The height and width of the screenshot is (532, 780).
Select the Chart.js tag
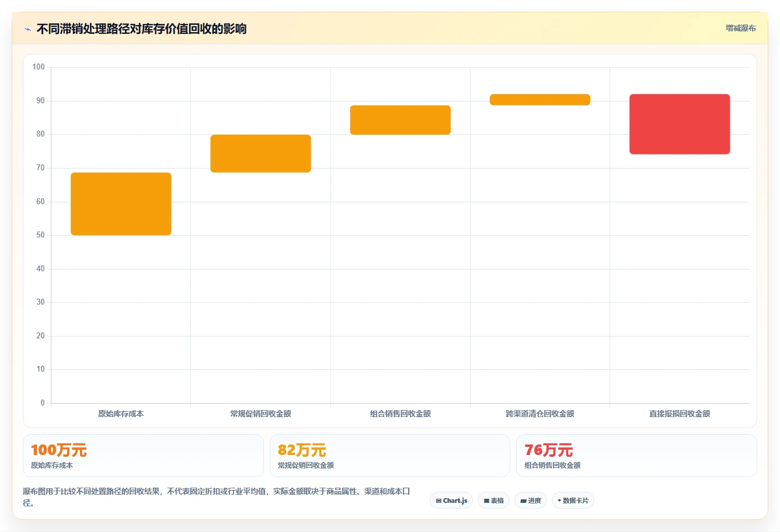point(451,501)
